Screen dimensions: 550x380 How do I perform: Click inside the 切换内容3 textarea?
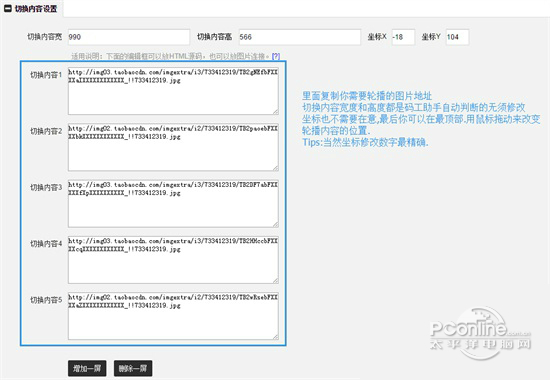click(x=173, y=204)
